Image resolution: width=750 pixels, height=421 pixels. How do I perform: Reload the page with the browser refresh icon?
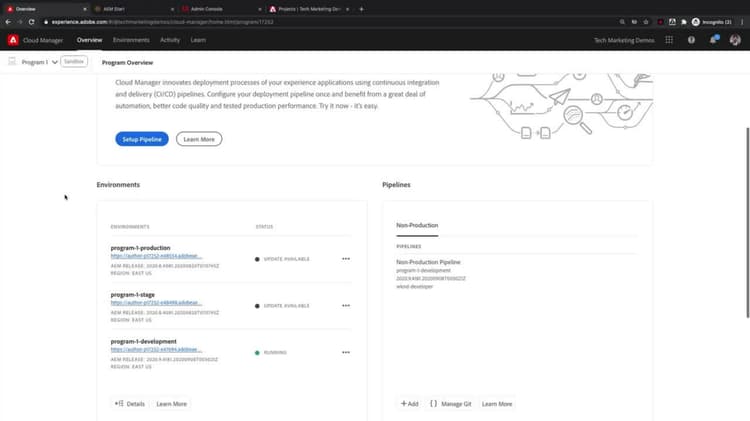point(32,22)
